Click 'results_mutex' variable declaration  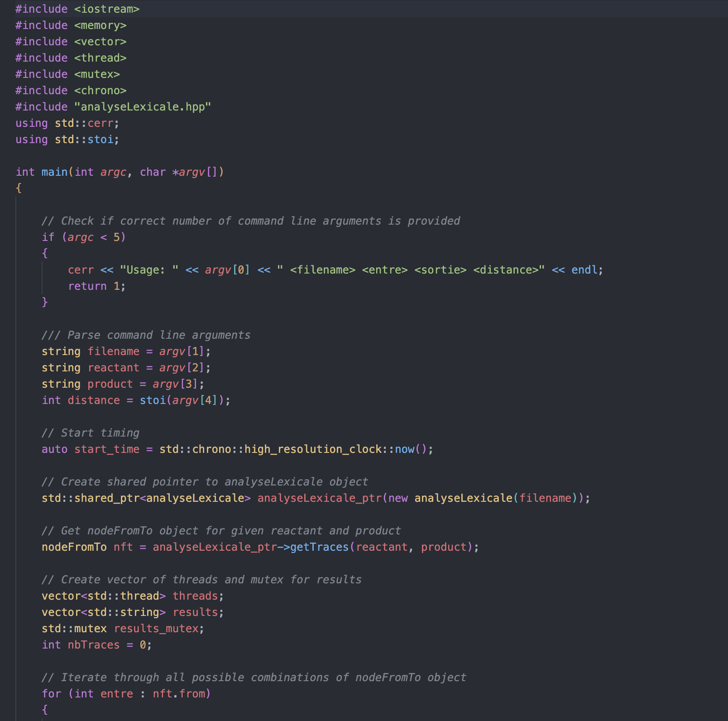[156, 629]
